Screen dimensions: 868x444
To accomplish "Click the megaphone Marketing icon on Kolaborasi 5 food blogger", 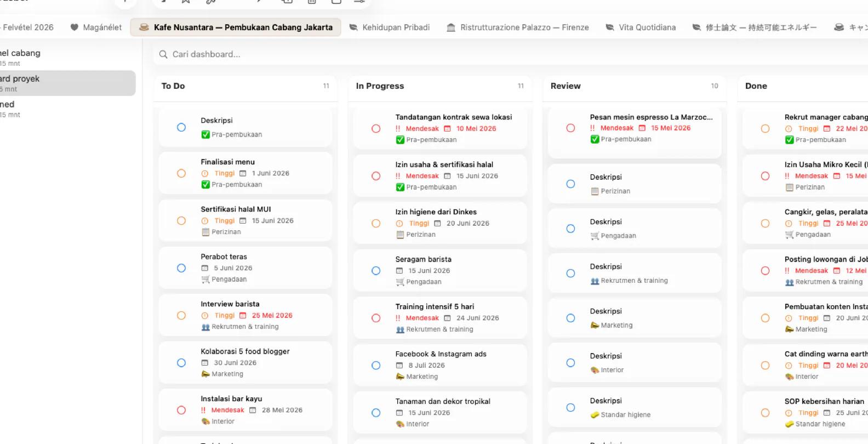I will (x=205, y=374).
